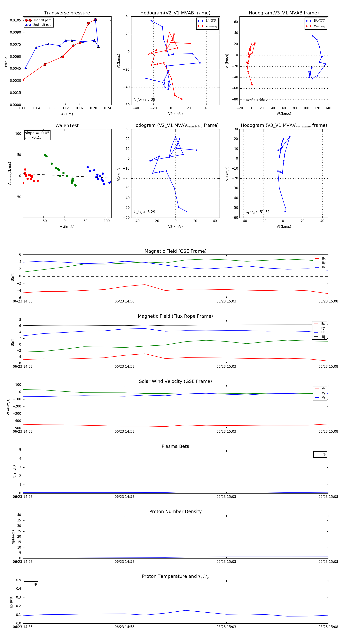Select the '|B|' legend entry
Viewport: 351px width, 644px height.
click(320, 337)
